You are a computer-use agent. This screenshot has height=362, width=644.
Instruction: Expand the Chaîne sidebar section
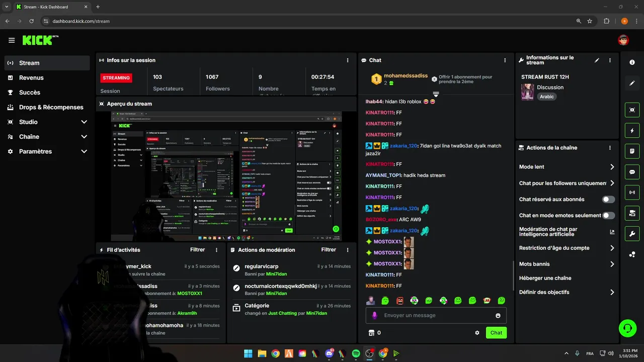tap(47, 137)
